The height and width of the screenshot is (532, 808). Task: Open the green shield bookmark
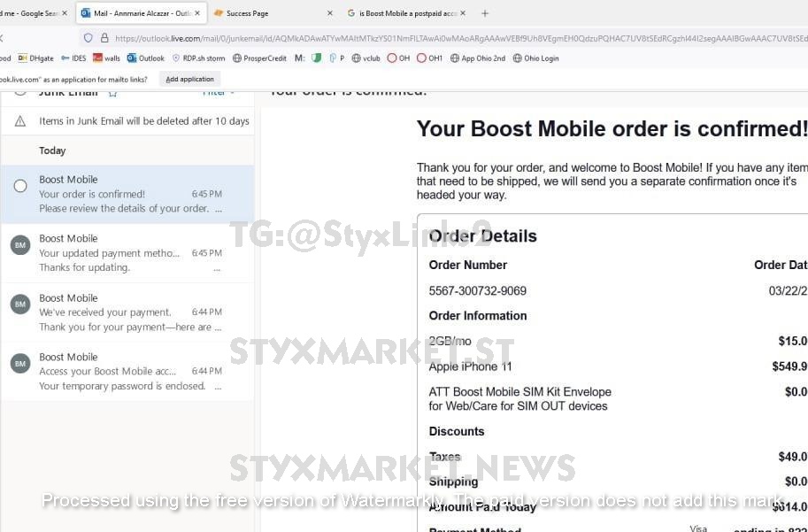click(317, 58)
